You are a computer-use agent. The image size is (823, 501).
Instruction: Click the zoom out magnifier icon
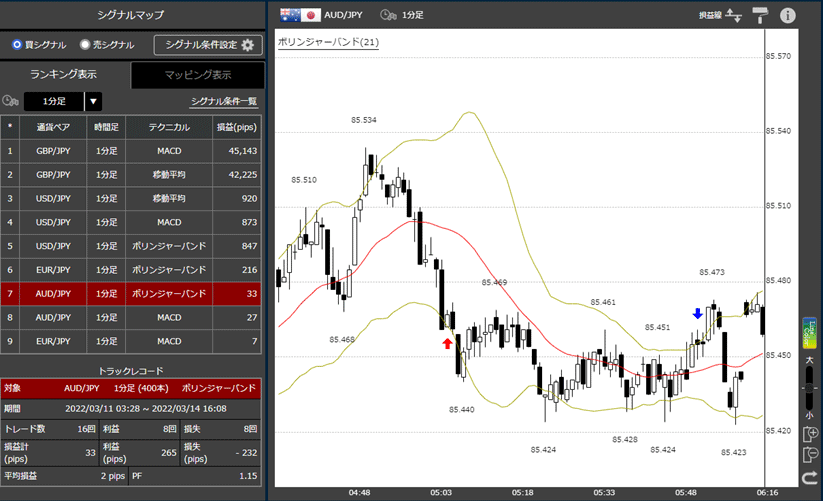tap(811, 456)
